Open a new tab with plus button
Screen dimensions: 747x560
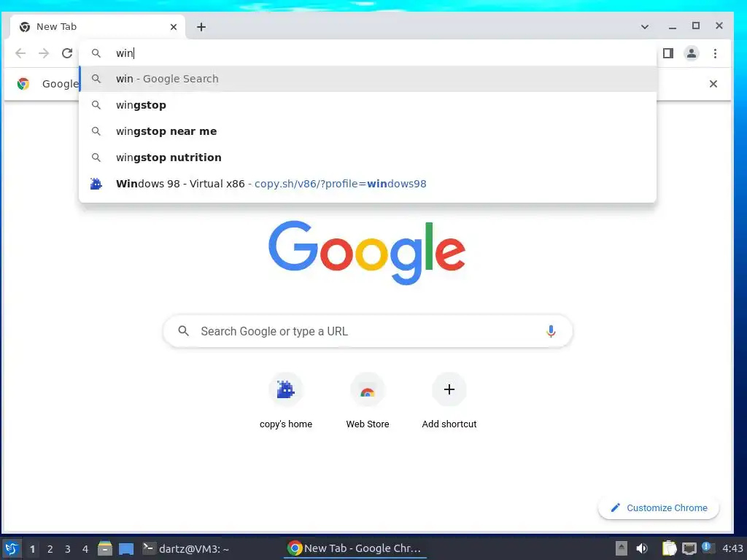pyautogui.click(x=201, y=27)
